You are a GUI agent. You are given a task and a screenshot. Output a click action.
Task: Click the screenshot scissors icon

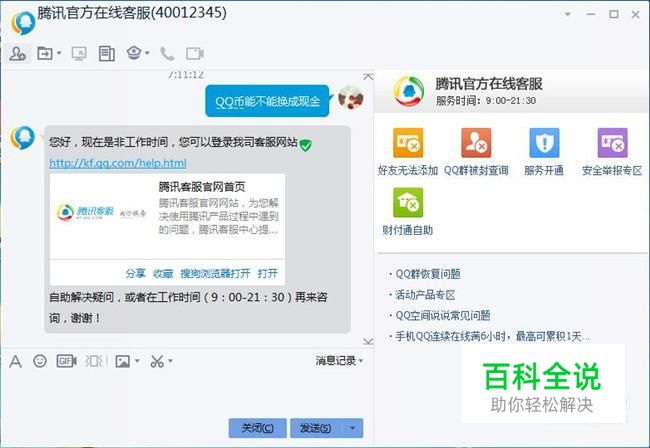tap(157, 361)
